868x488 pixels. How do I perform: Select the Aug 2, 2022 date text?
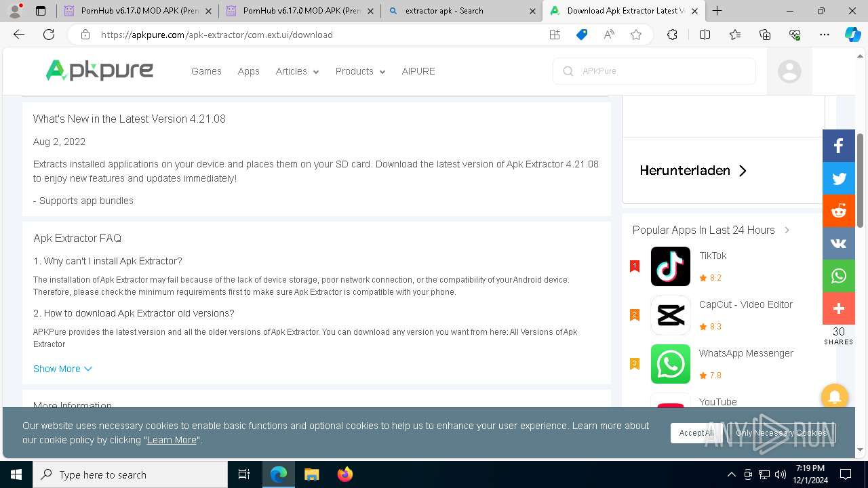pos(59,142)
